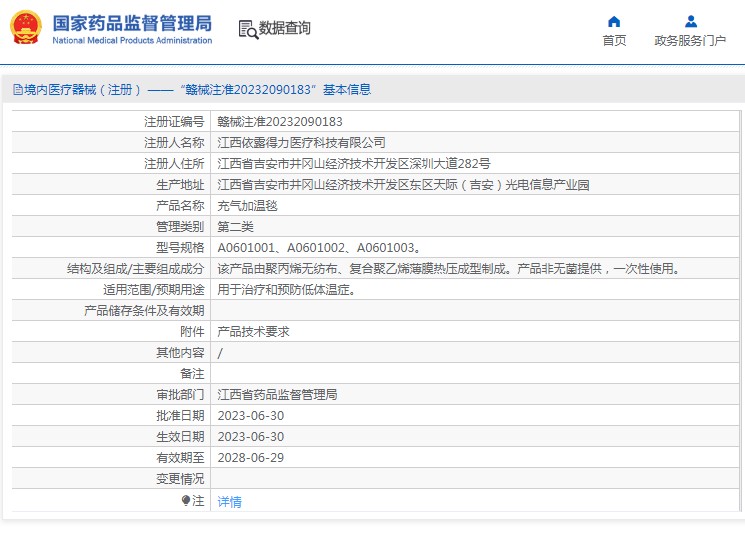Click 江西省药品监督管理局 value
The width and height of the screenshot is (745, 533).
tap(277, 395)
